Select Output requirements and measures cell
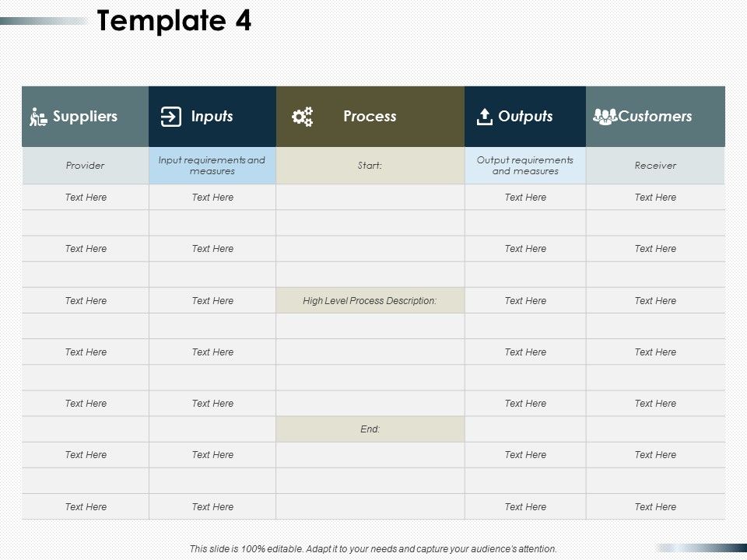 525,166
